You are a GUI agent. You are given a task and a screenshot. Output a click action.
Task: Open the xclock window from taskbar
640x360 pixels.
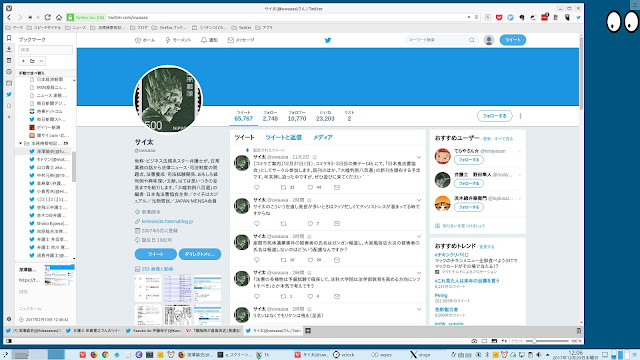[344, 355]
